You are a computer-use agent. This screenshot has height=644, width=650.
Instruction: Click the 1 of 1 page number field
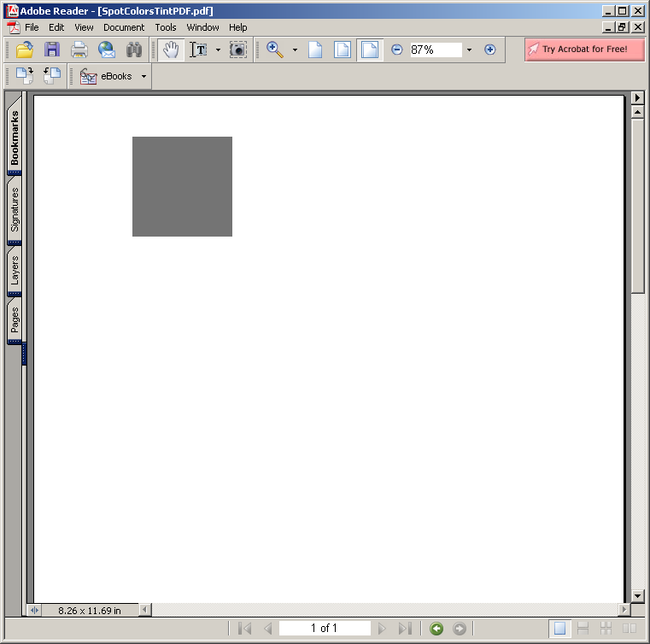point(325,629)
